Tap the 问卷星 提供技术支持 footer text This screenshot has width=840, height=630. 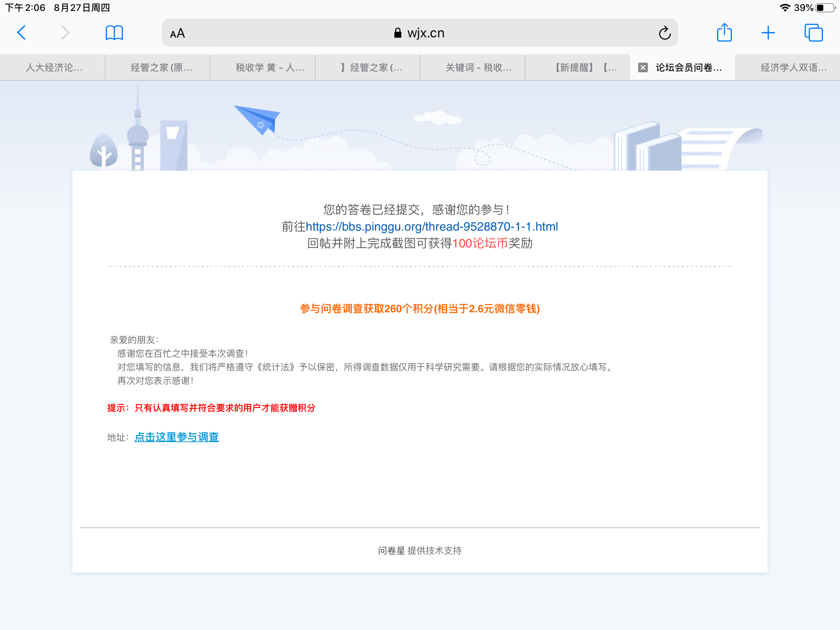point(420,550)
